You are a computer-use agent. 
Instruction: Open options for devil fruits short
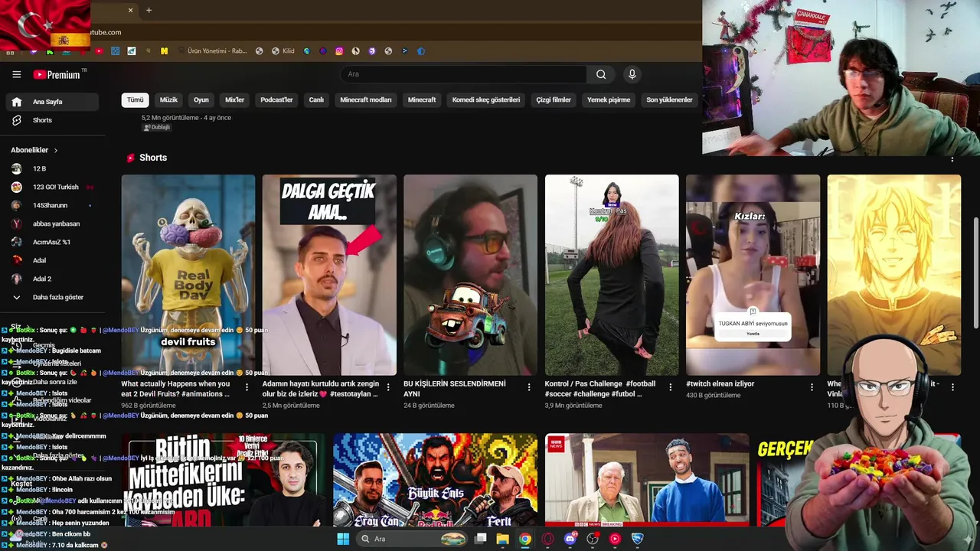tap(247, 387)
